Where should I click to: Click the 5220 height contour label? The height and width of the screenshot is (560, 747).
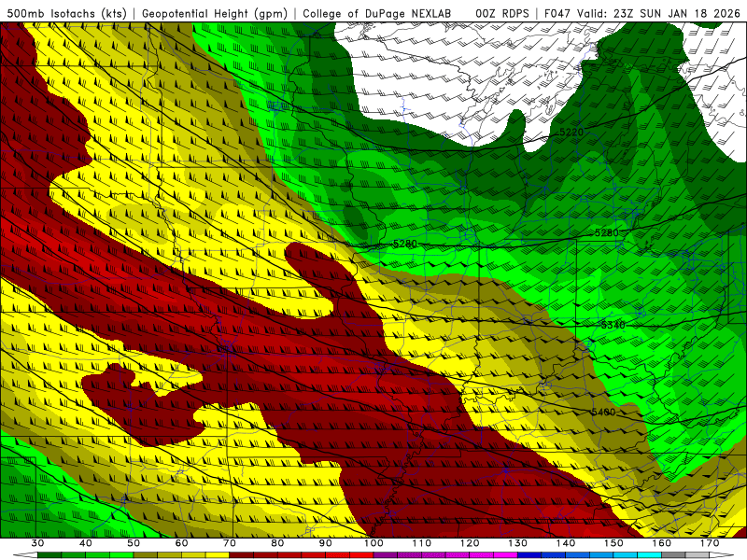[571, 132]
